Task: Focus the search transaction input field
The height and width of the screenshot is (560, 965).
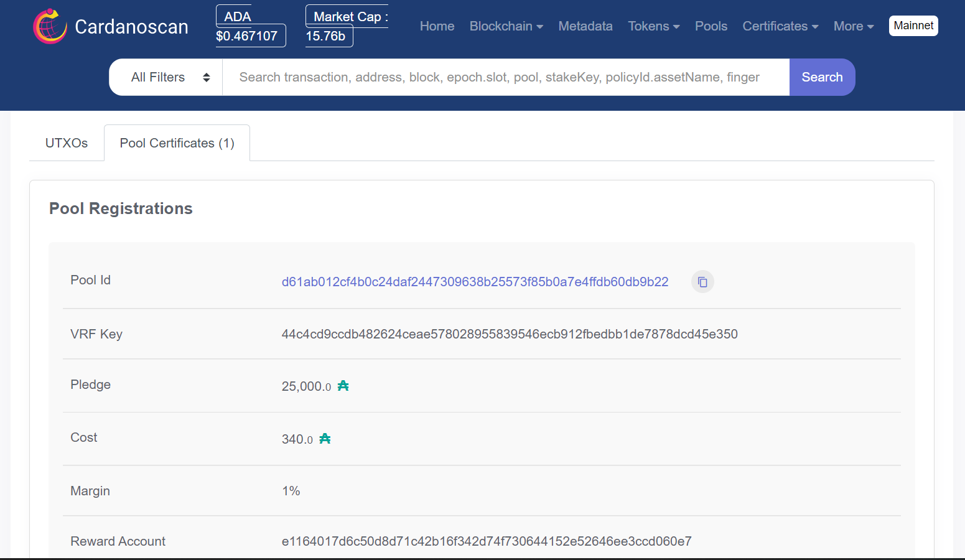Action: 505,77
